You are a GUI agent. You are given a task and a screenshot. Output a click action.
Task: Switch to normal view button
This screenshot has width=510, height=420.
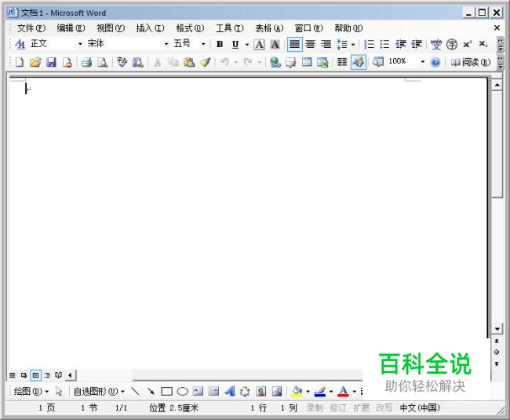pos(12,375)
